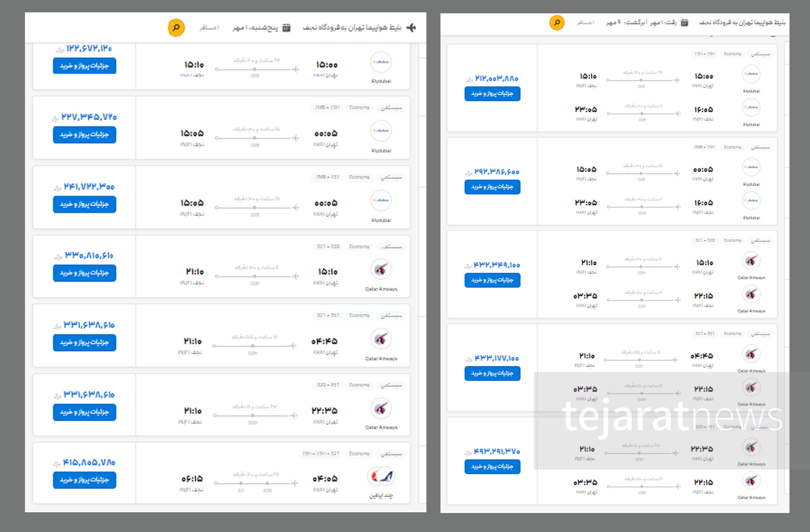Click Flydubai logo on the 122,672,120 rial flight
810x532 pixels.
point(381,62)
